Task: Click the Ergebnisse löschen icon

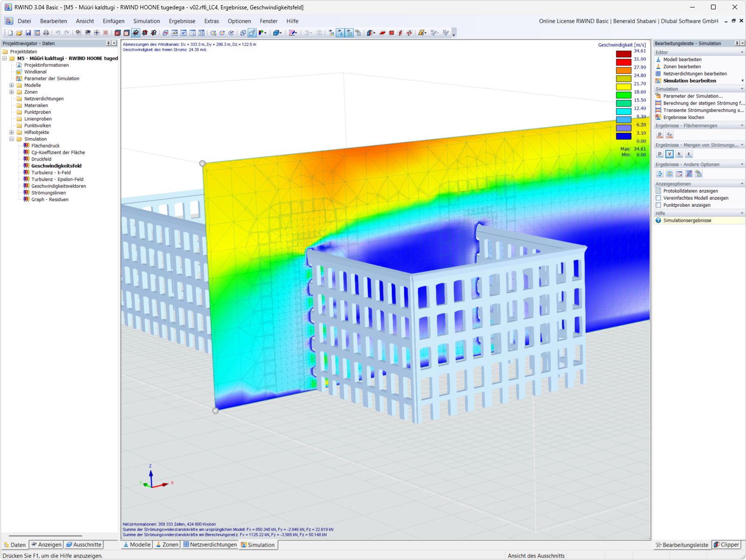Action: [658, 117]
